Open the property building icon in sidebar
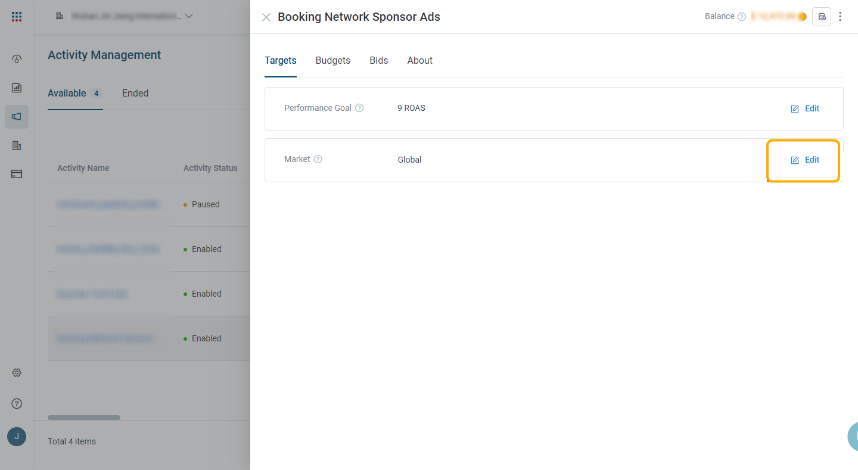858x470 pixels. (16, 146)
